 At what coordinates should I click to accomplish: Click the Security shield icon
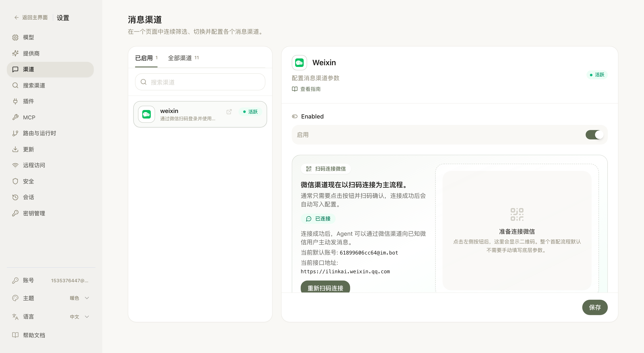tap(15, 181)
